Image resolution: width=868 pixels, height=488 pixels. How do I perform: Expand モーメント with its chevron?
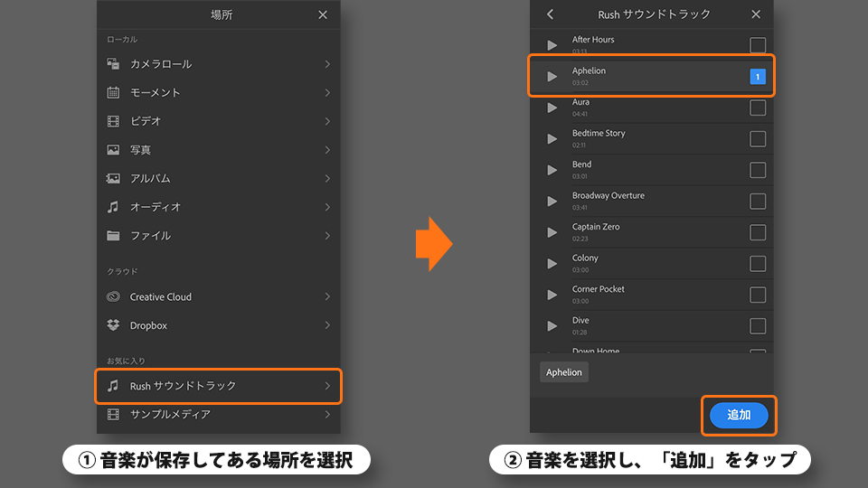pos(327,92)
